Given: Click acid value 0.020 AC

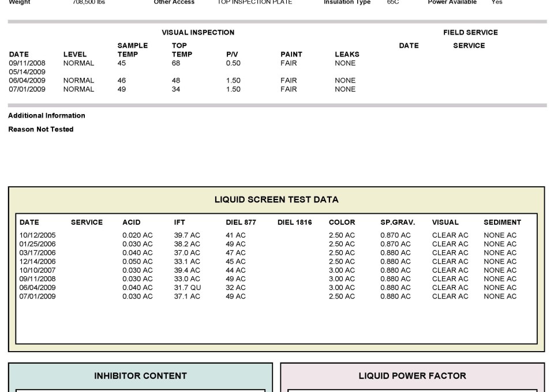Looking at the screenshot, I should pos(138,235).
